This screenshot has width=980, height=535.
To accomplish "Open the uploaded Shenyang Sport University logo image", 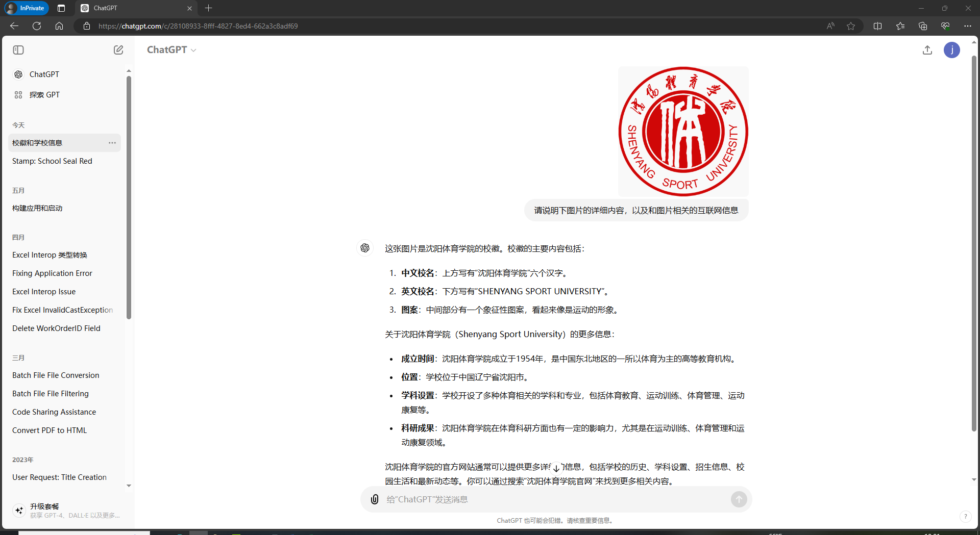I will tap(683, 132).
